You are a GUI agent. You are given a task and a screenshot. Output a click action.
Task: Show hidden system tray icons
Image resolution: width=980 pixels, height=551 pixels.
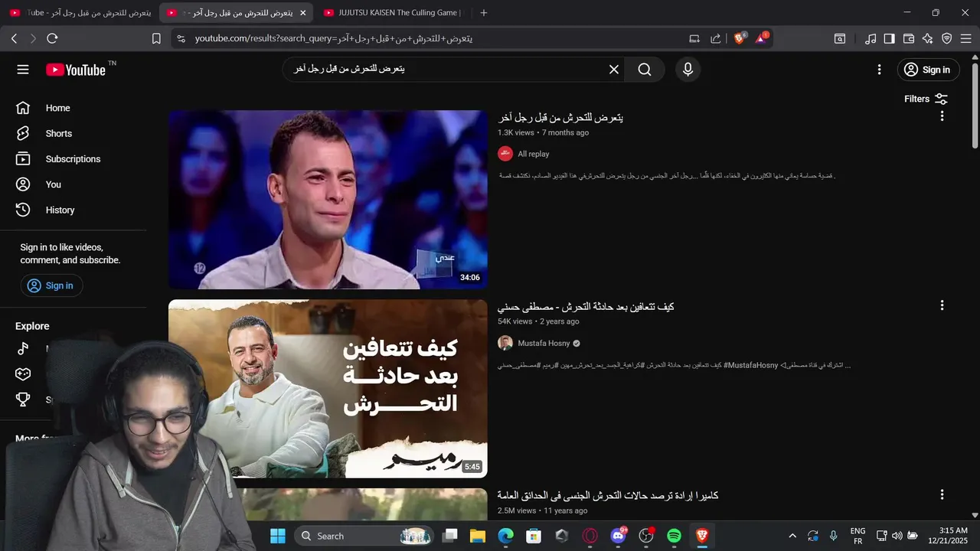[792, 536]
